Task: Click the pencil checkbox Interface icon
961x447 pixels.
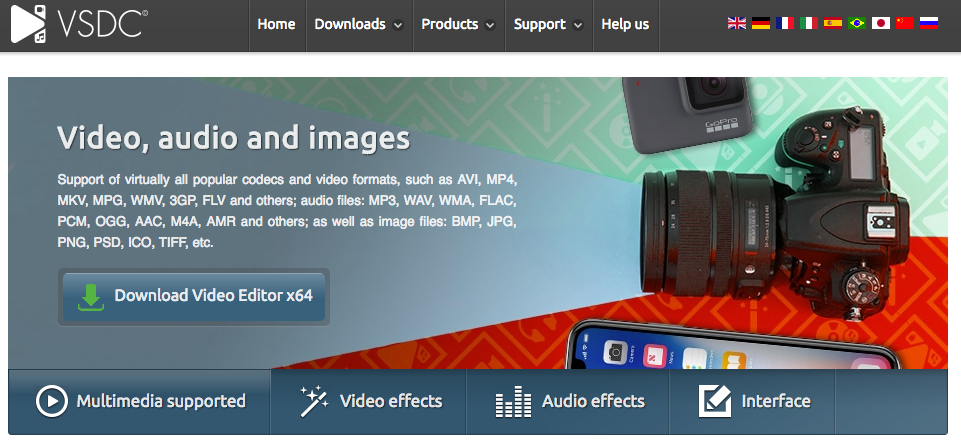Action: coord(715,402)
